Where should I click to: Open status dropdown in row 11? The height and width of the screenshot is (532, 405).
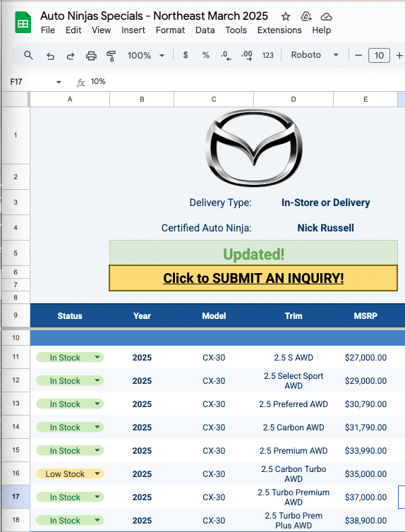(97, 357)
